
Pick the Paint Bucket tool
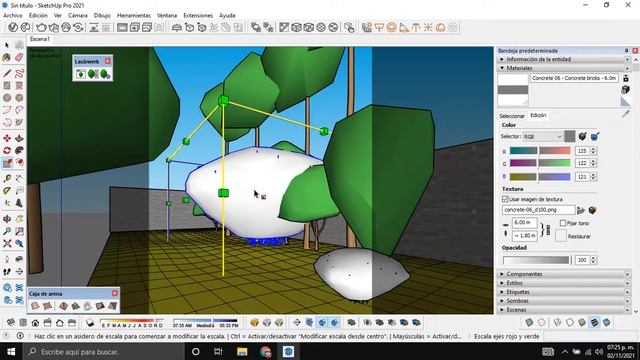click(7, 58)
